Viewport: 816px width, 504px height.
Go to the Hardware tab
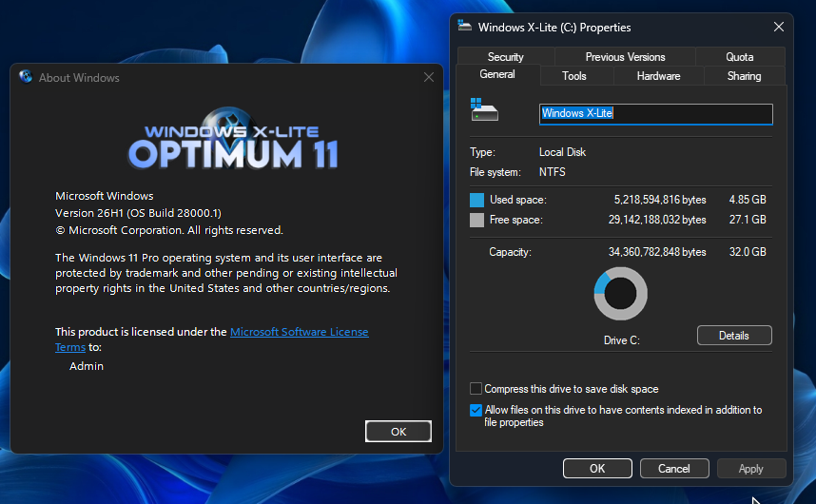coord(658,76)
